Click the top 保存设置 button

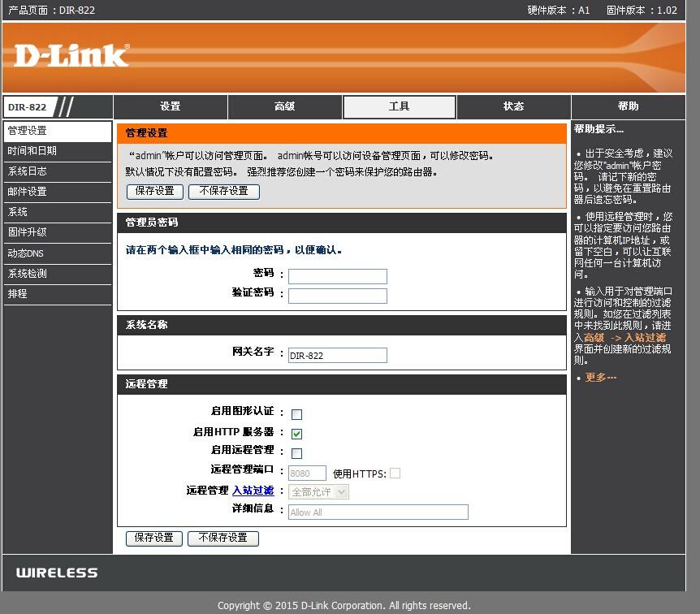(155, 192)
